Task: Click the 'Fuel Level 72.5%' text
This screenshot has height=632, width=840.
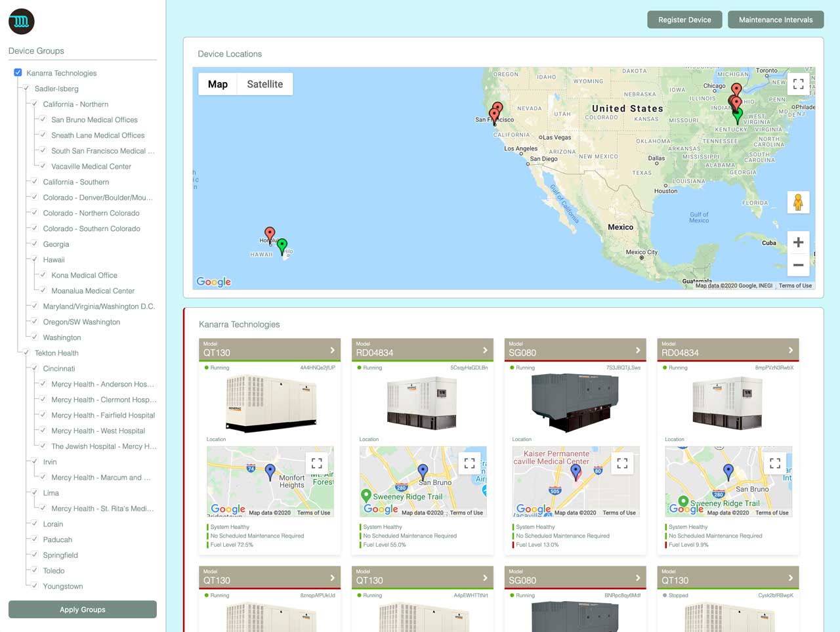Action: tap(232, 545)
